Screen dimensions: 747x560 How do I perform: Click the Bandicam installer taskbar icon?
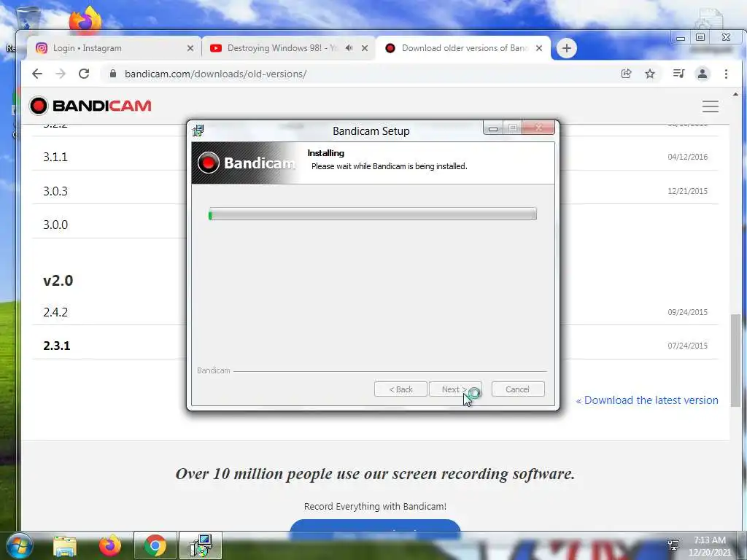201,545
